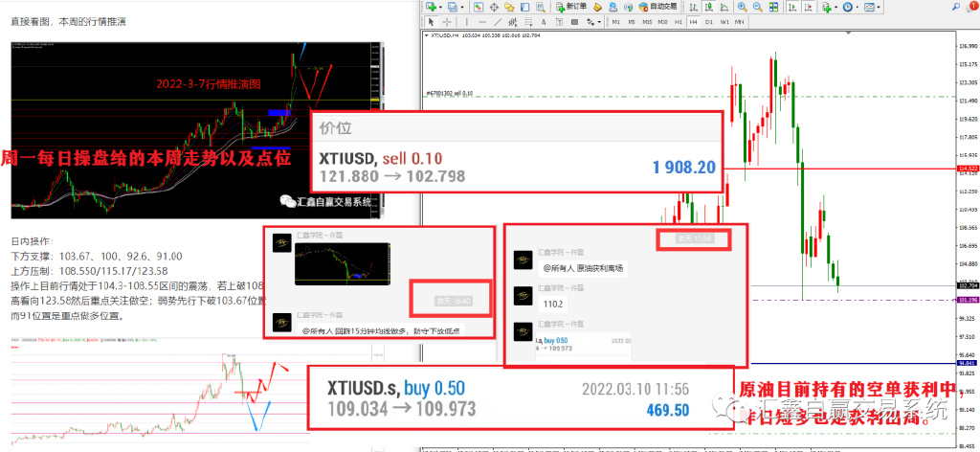Click the XTIUSD,H4 chart title text
The image size is (980, 452).
[x=443, y=35]
